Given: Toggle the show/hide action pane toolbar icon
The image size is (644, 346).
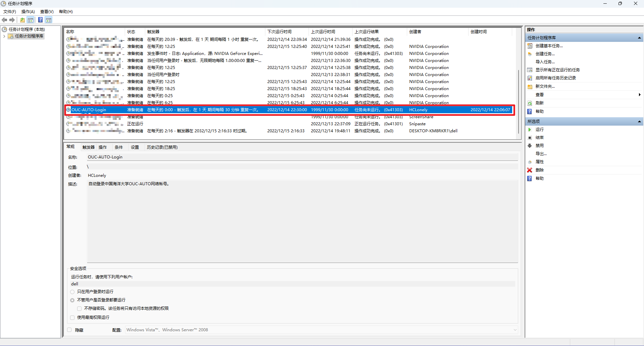Looking at the screenshot, I should click(49, 20).
